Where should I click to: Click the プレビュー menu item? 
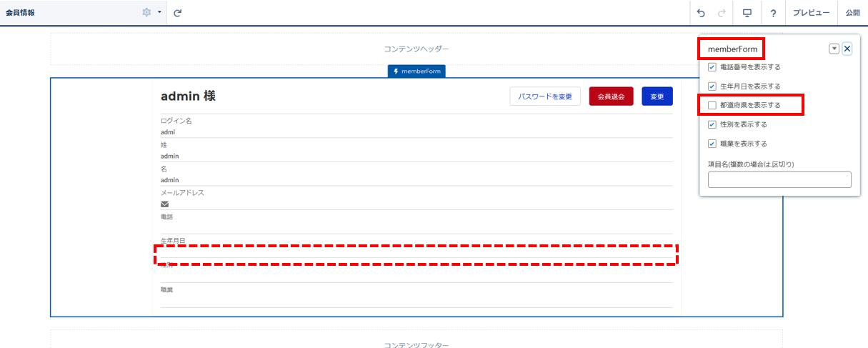[x=811, y=13]
